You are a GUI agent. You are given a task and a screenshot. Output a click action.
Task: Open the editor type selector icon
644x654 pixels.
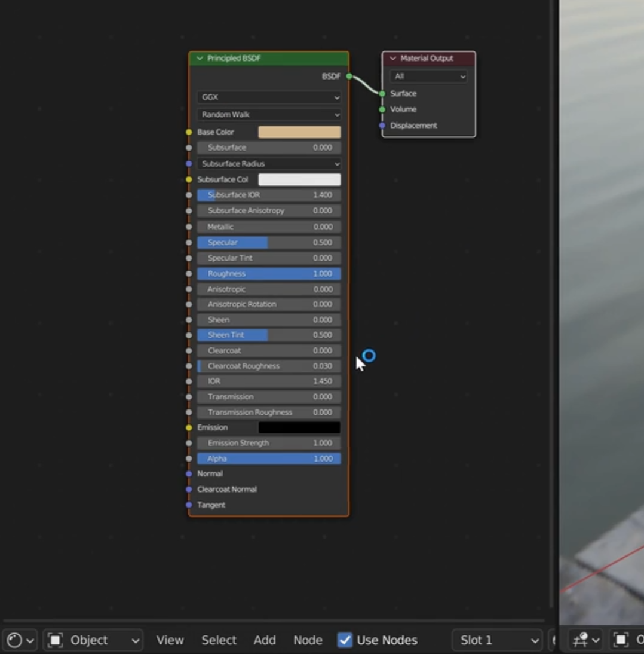point(20,640)
